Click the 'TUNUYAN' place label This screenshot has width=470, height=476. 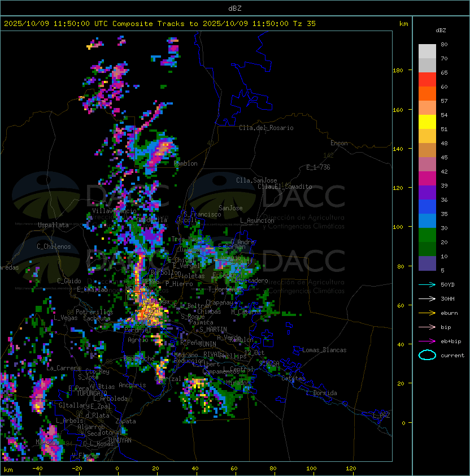click(120, 440)
